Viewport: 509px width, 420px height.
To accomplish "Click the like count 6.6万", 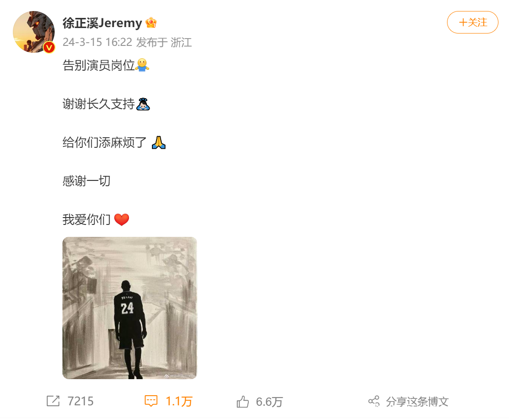I will tap(269, 402).
